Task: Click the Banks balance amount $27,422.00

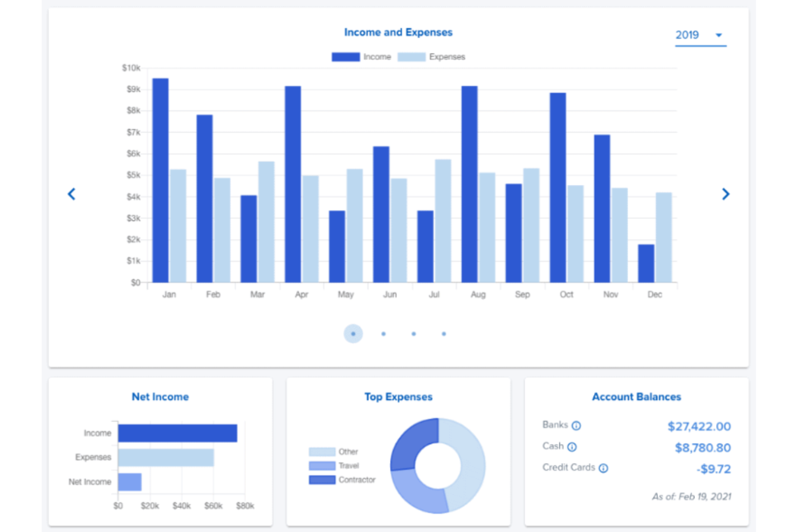Action: (x=699, y=426)
